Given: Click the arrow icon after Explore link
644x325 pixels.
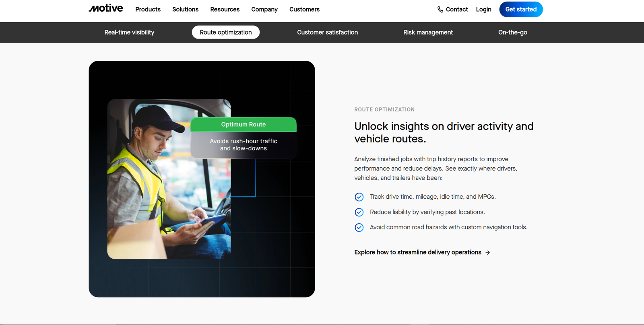Looking at the screenshot, I should [x=488, y=253].
